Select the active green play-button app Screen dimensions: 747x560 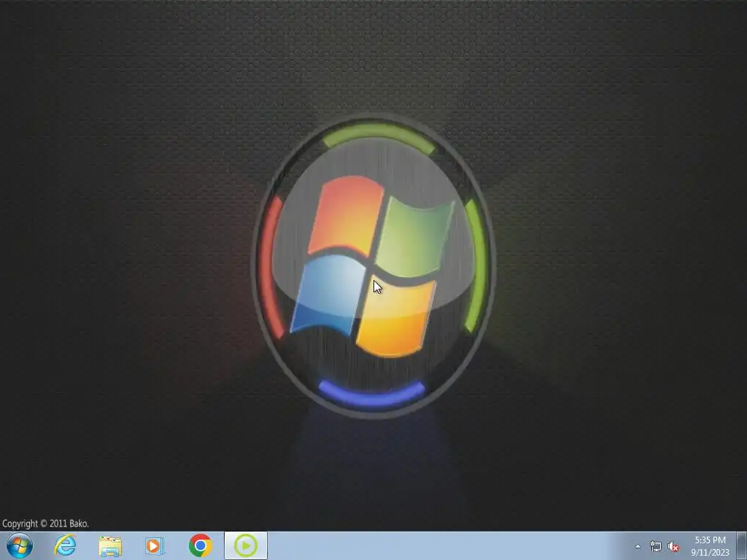(x=246, y=545)
